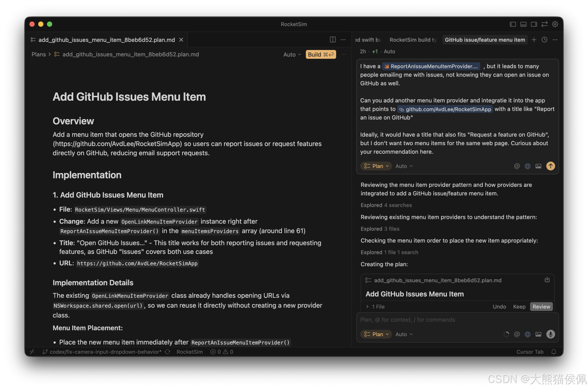Click the plan.md file name breadcrumb
588x389 pixels.
pos(131,55)
